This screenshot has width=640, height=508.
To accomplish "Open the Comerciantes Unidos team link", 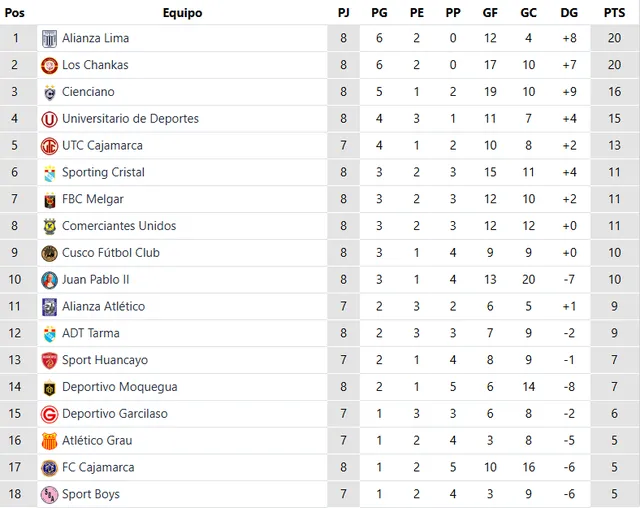I will point(119,226).
